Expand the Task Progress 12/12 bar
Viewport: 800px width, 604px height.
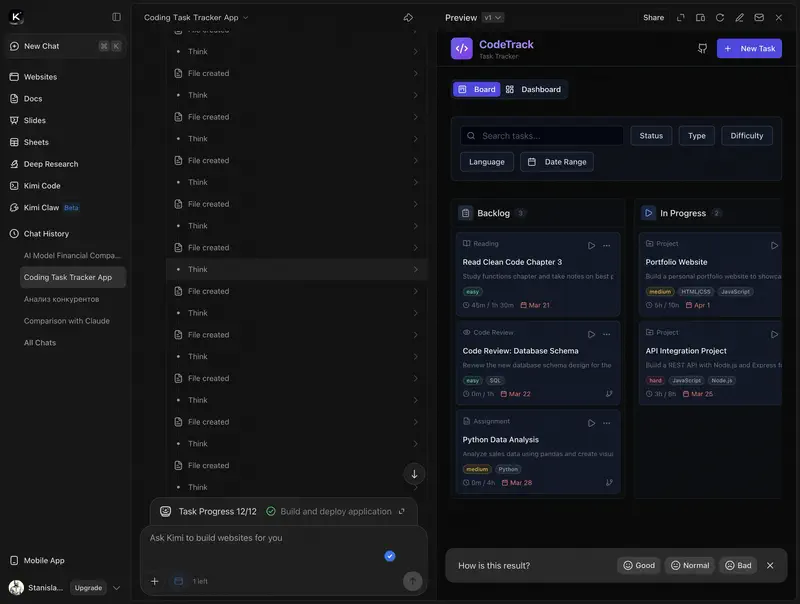click(402, 511)
